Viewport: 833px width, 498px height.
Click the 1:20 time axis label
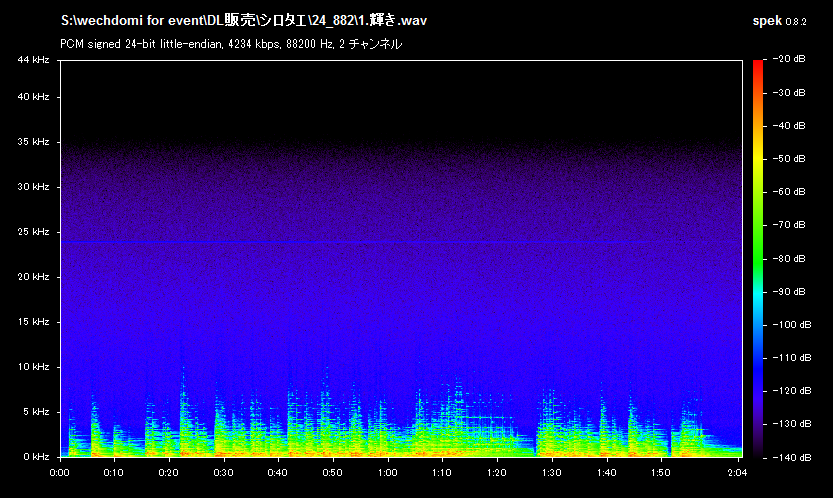497,473
